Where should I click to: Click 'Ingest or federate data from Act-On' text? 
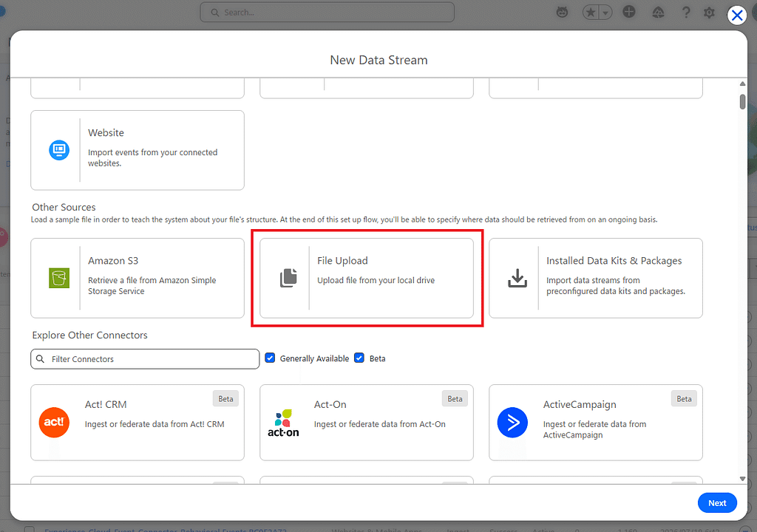[379, 424]
